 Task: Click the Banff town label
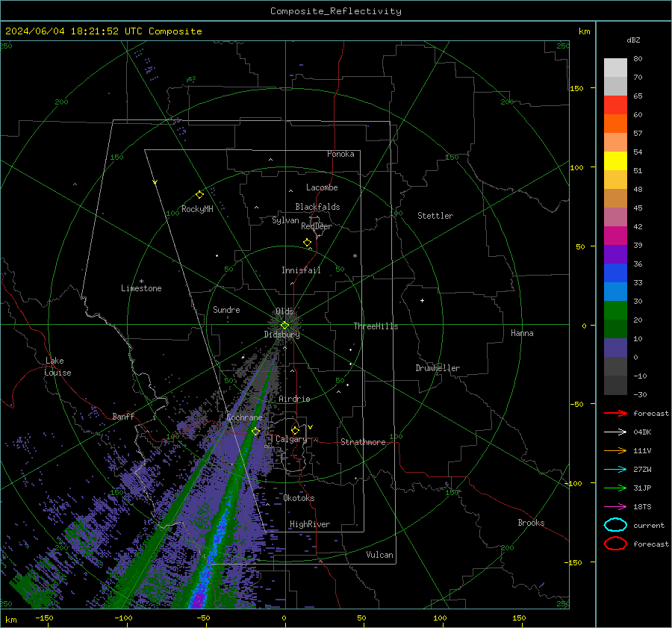pos(123,417)
